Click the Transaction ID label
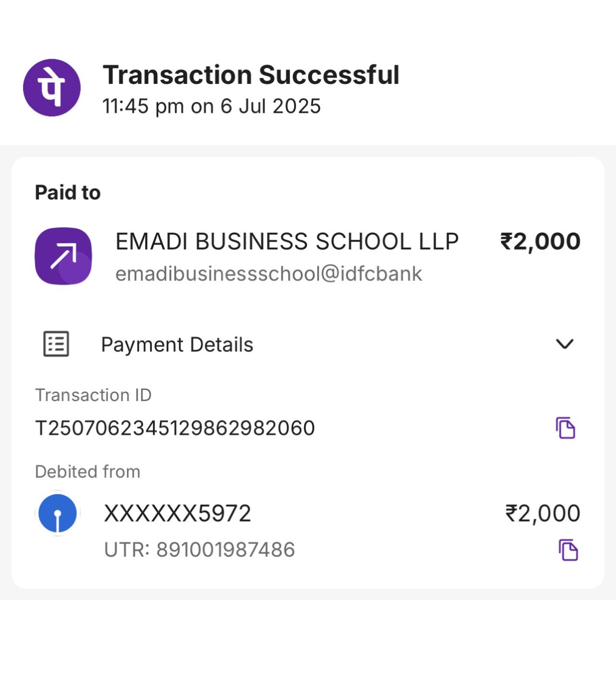Viewport: 616px width, 688px height. (x=93, y=395)
